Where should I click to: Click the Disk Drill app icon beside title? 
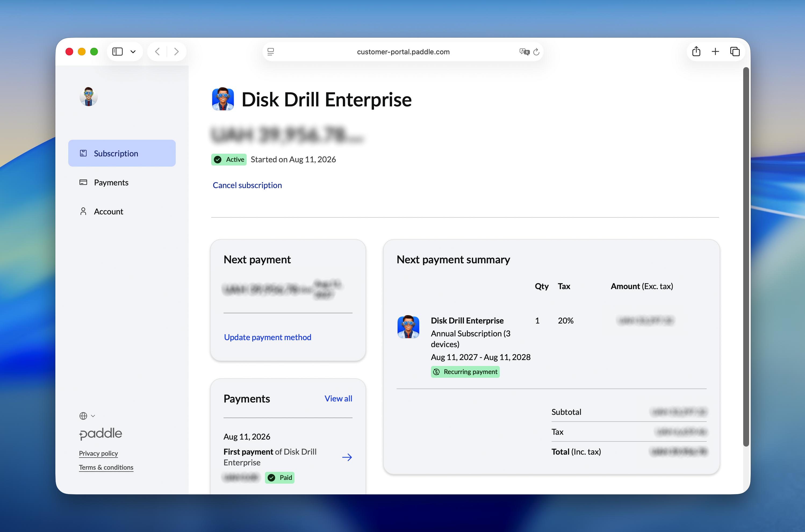tap(223, 99)
